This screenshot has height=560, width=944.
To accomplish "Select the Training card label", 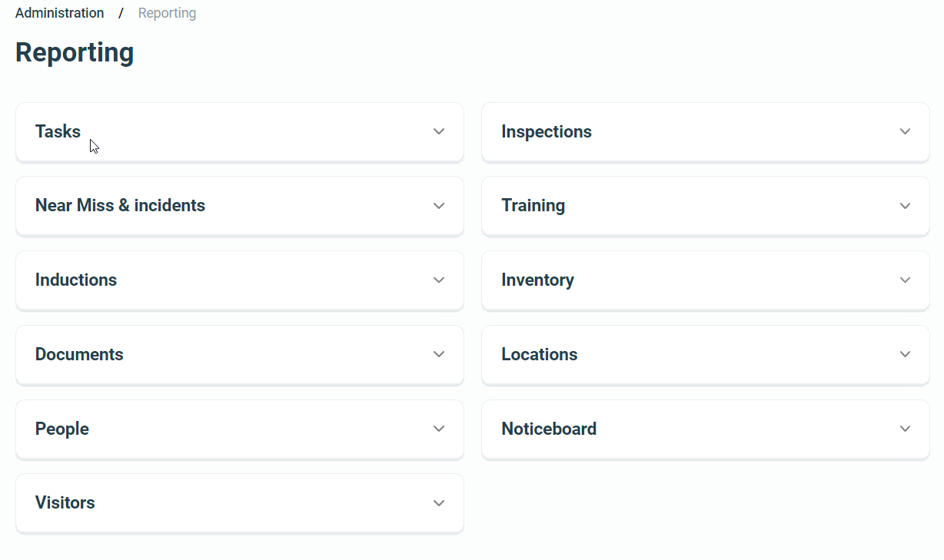I will coord(533,206).
